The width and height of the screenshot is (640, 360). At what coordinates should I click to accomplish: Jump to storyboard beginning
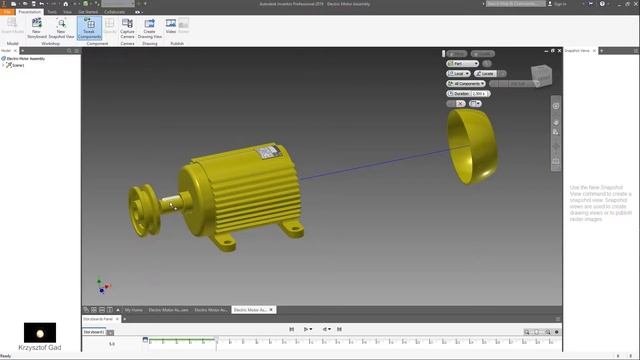291,329
